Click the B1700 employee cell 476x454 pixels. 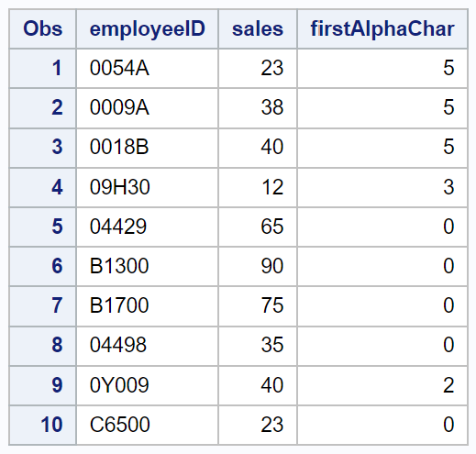tap(148, 305)
